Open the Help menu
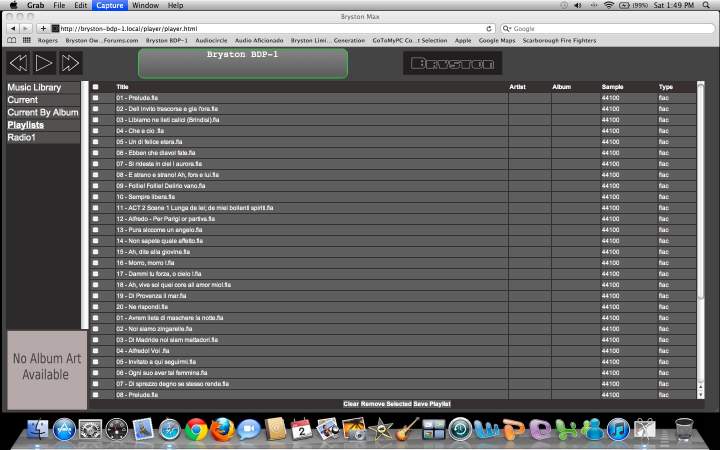 [x=175, y=5]
